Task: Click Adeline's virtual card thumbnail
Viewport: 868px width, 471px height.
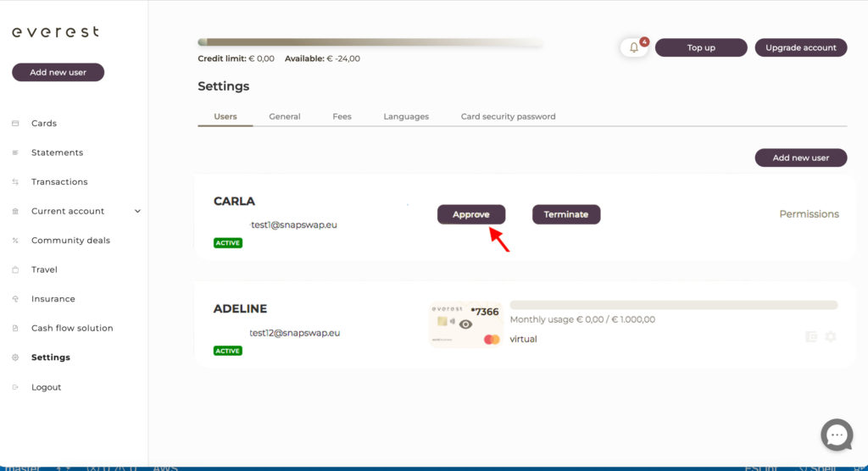Action: (x=465, y=325)
